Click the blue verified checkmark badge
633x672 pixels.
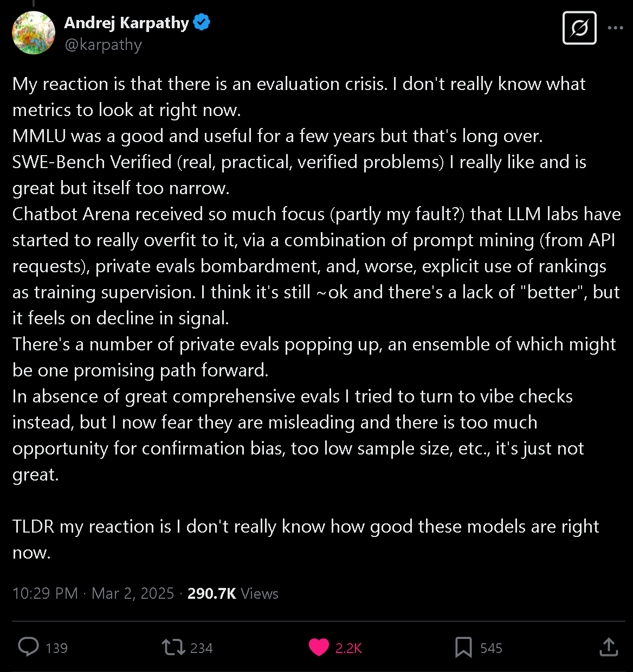coord(202,23)
